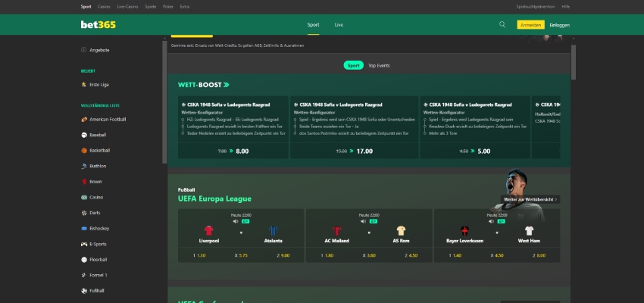Viewport: 644px width, 303px height.
Task: Open the Sport tab in green header
Action: tap(313, 25)
